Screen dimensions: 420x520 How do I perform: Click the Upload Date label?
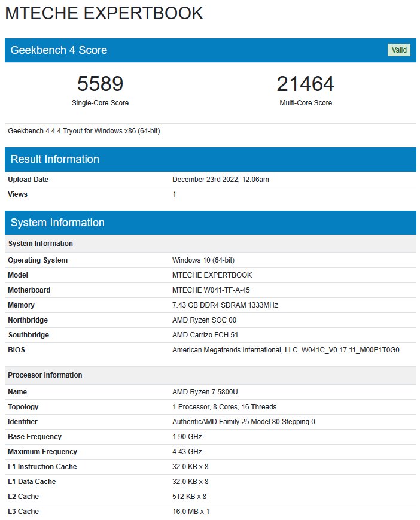[28, 180]
